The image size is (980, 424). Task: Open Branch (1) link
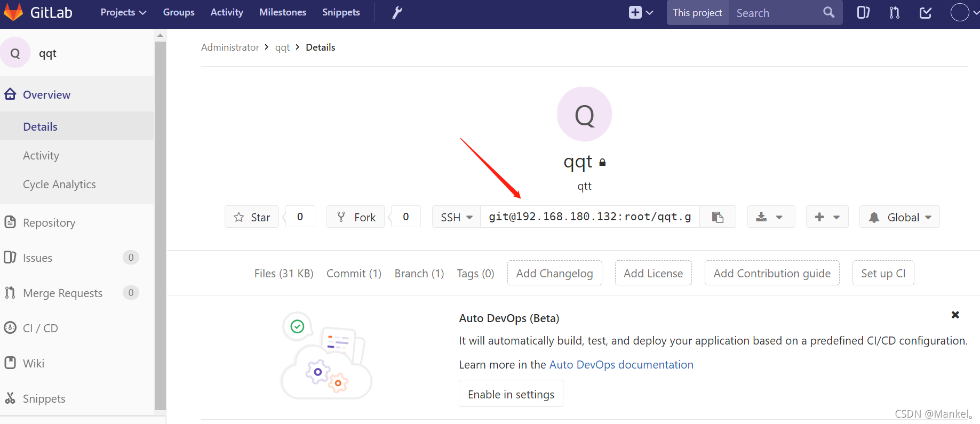coord(419,273)
